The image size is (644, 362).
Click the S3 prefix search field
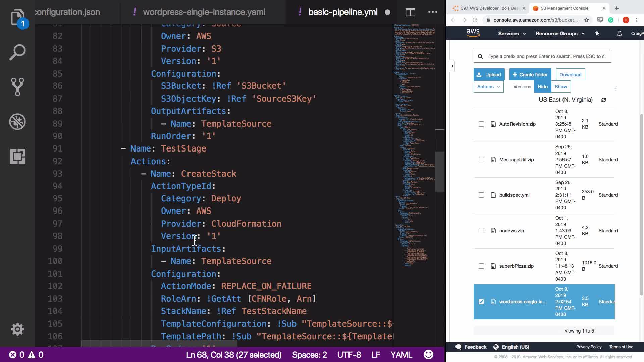(x=547, y=56)
